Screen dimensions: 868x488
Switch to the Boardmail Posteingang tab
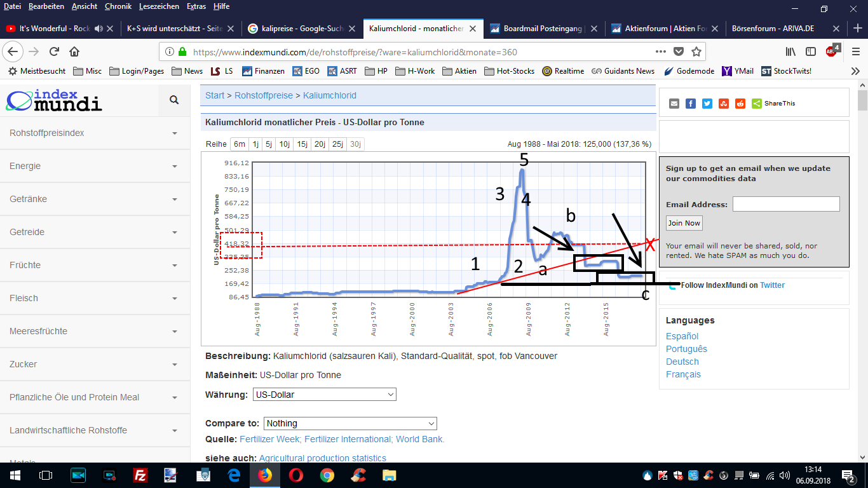click(x=544, y=29)
